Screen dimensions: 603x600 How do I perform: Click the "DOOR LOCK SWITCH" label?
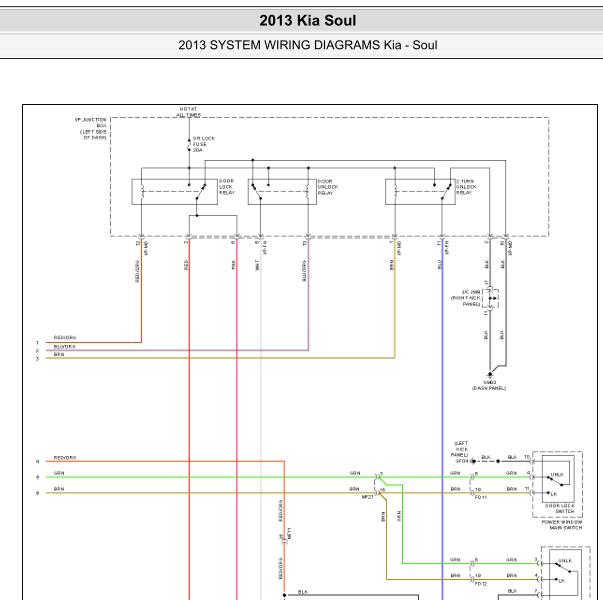560,508
